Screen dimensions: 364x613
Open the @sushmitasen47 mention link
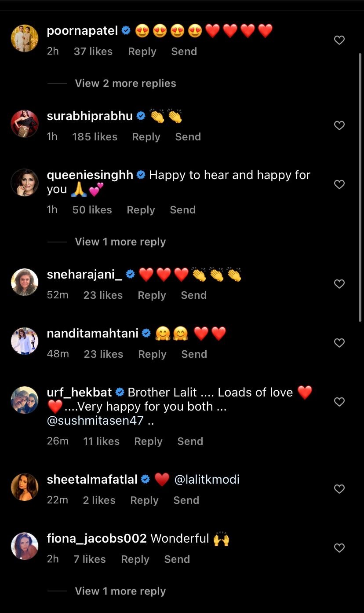(95, 421)
